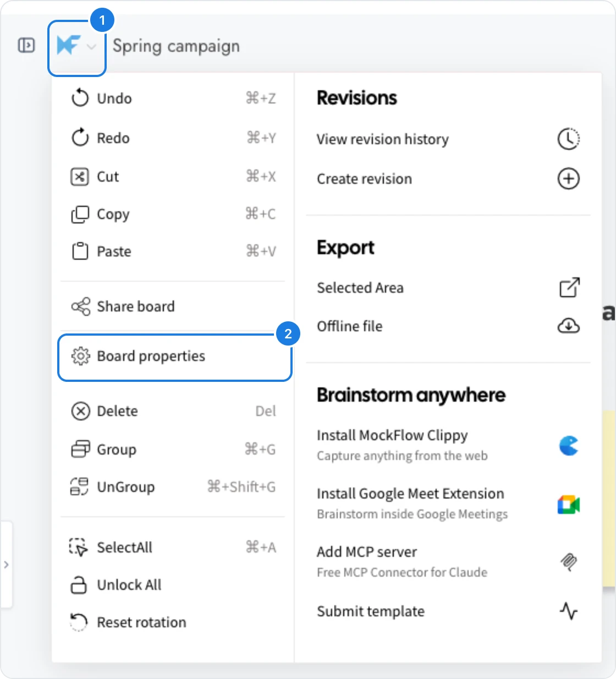Click the export selected area icon
Viewport: 616px width, 679px height.
tap(569, 287)
